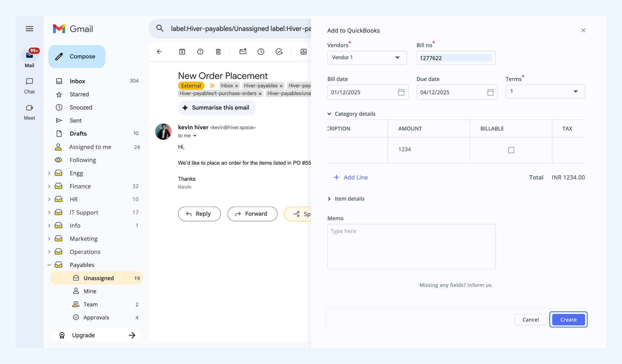The height and width of the screenshot is (364, 622).
Task: Close the Add to QuickBooks panel
Action: 583,30
